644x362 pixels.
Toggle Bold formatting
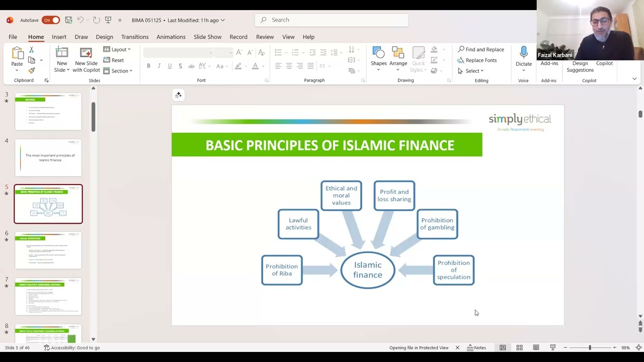coord(148,66)
